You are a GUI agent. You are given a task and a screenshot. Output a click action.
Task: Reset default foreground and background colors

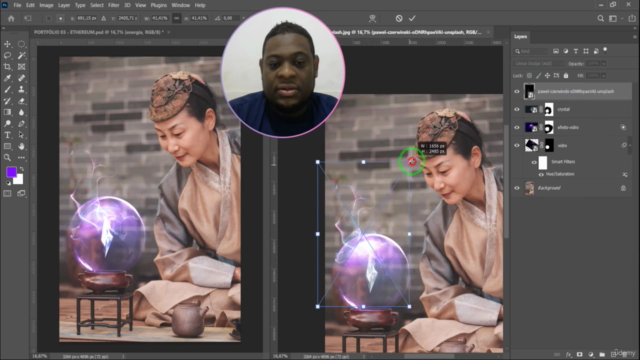8,183
